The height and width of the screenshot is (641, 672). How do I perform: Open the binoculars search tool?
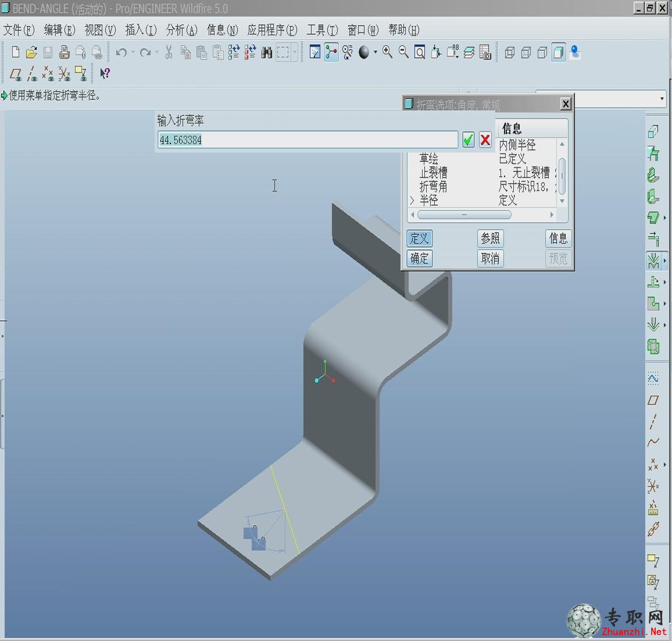coord(267,52)
